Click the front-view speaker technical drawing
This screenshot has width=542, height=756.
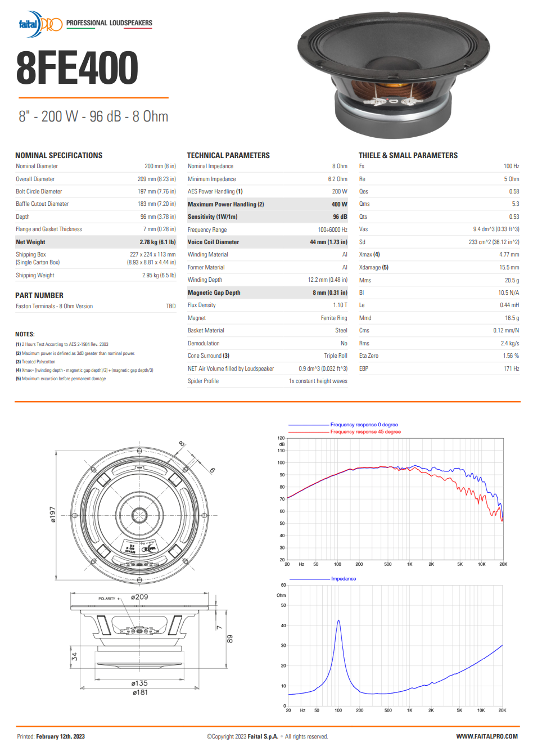pyautogui.click(x=139, y=515)
